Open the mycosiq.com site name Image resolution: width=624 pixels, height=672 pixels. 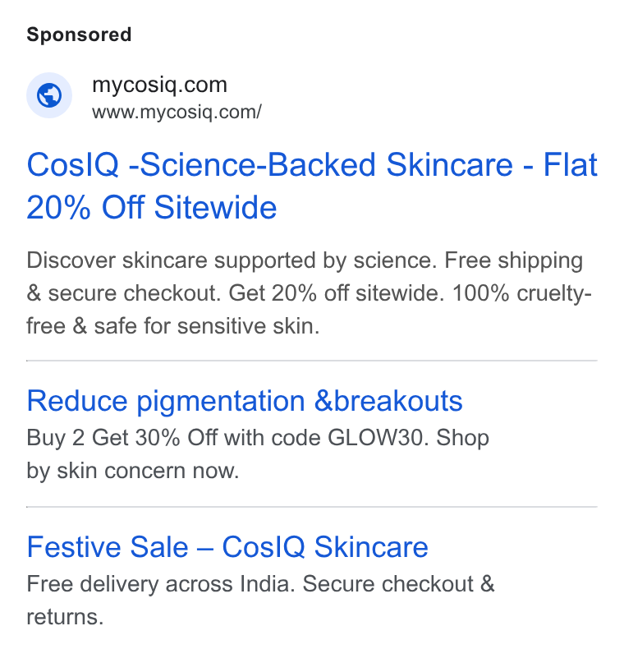(x=159, y=85)
